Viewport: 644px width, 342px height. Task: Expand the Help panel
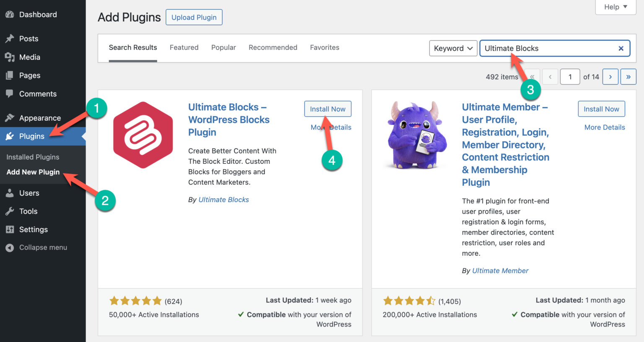point(615,7)
